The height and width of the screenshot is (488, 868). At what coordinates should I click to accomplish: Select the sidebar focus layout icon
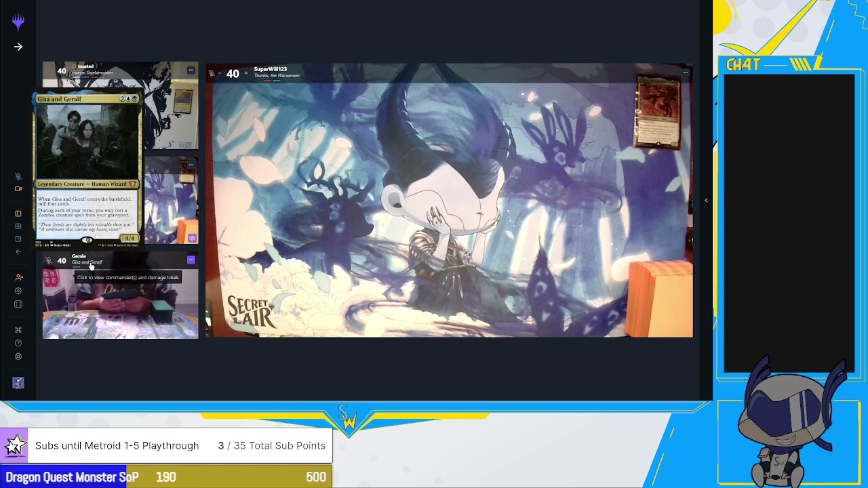click(18, 213)
